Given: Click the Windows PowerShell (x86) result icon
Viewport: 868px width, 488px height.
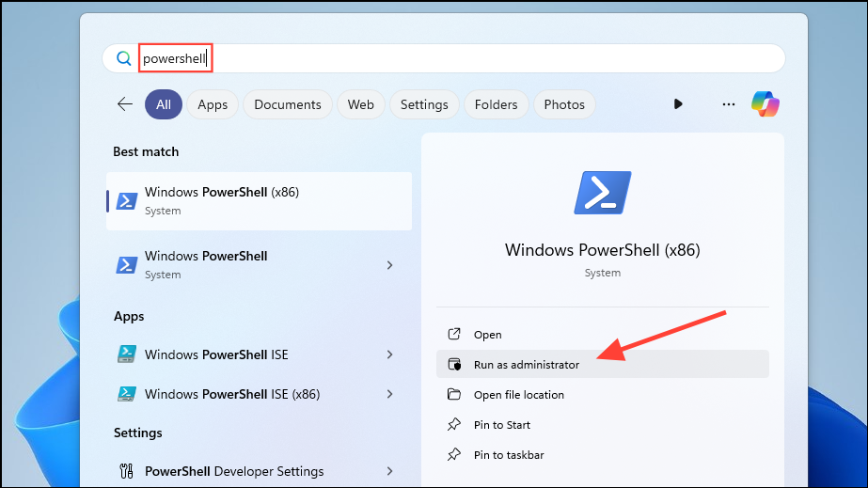Looking at the screenshot, I should 126,201.
